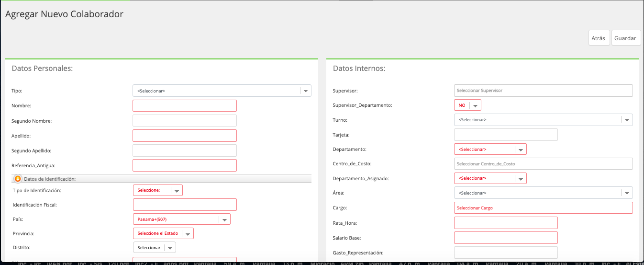Toggle the Supervisor_Departamento NO selector

tap(467, 105)
